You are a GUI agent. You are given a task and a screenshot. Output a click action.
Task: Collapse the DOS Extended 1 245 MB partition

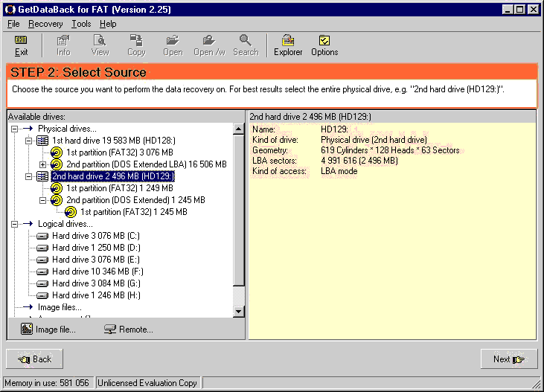[x=42, y=200]
